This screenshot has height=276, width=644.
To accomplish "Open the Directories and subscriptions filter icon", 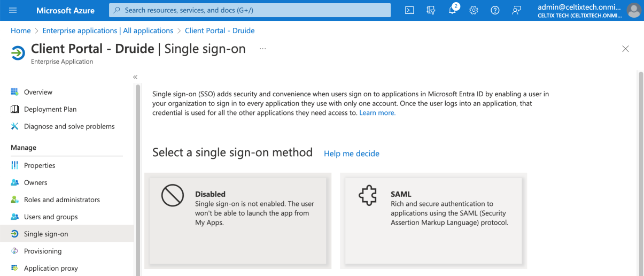I will click(431, 10).
